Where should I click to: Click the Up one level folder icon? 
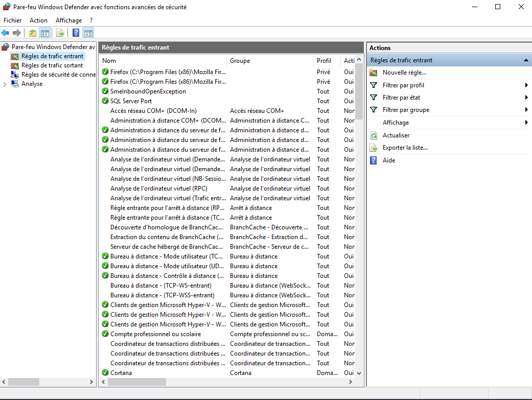[33, 33]
